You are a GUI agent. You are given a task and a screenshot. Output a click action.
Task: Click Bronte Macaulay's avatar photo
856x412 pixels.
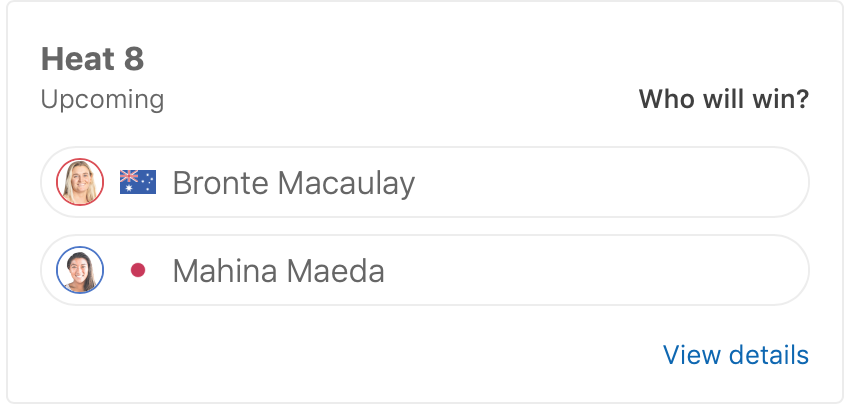80,182
